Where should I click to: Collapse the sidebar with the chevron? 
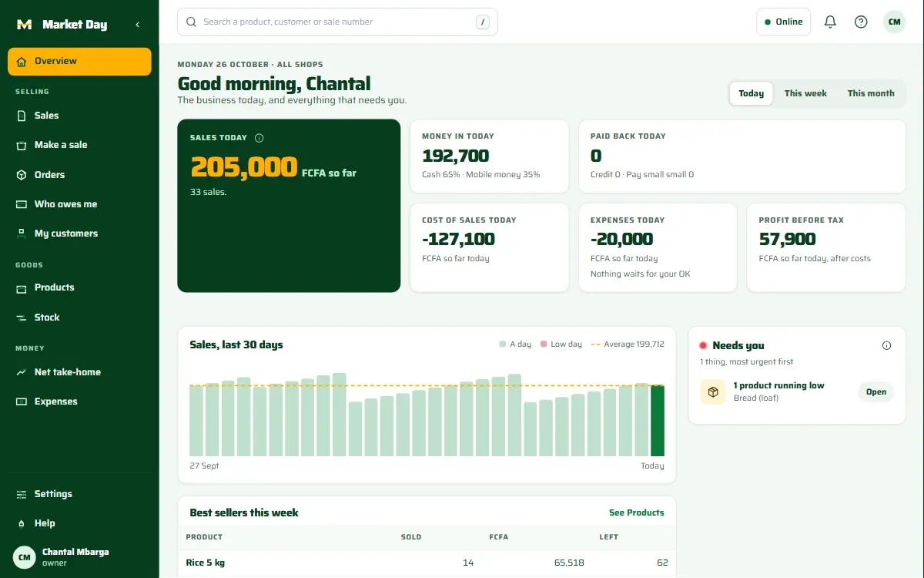click(x=138, y=25)
